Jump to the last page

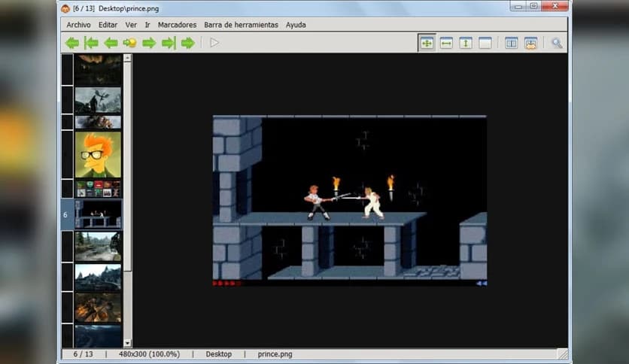click(169, 43)
